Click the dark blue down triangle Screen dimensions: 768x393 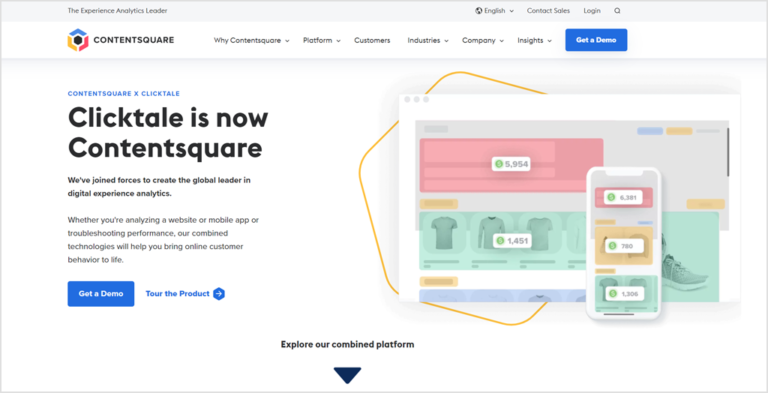pyautogui.click(x=347, y=375)
